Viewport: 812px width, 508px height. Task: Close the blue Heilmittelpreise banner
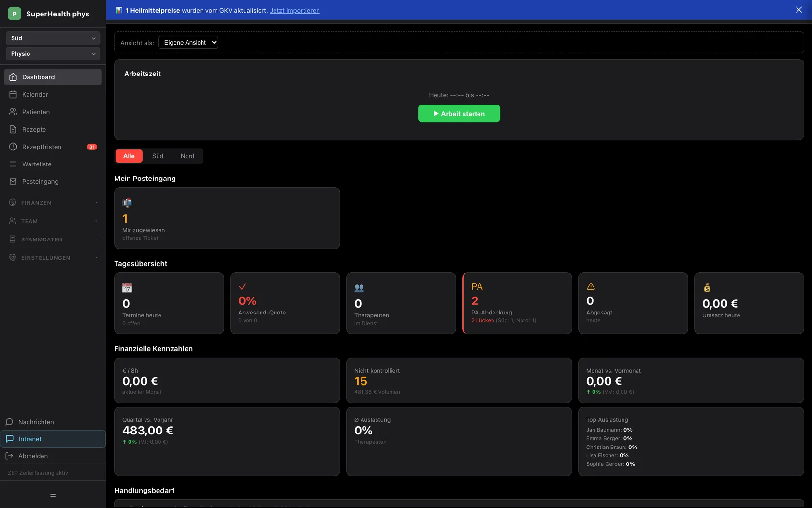799,10
